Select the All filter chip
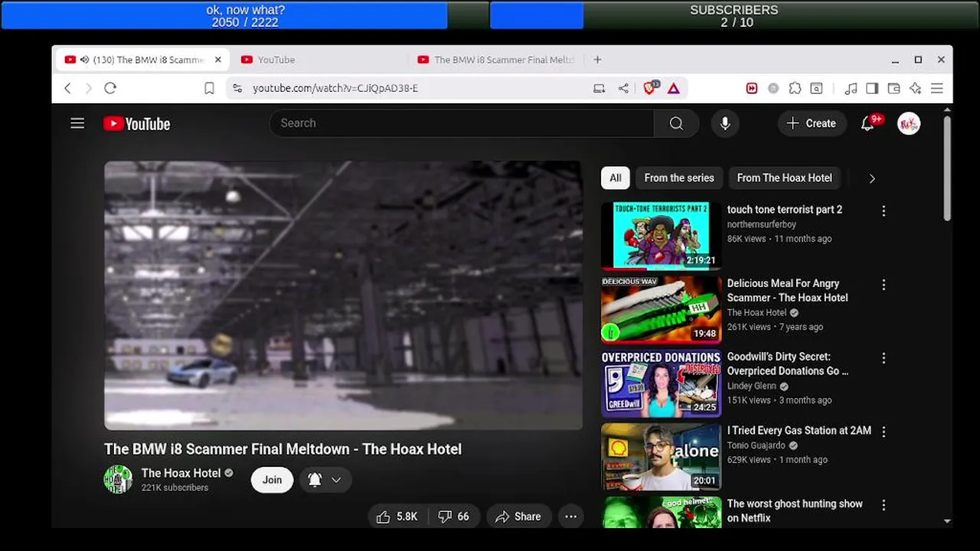The width and height of the screenshot is (980, 551). (616, 178)
